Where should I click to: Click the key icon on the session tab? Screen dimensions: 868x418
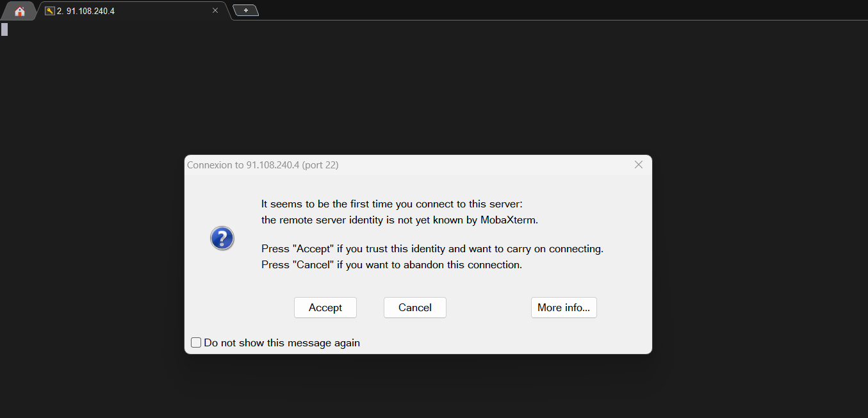point(50,11)
